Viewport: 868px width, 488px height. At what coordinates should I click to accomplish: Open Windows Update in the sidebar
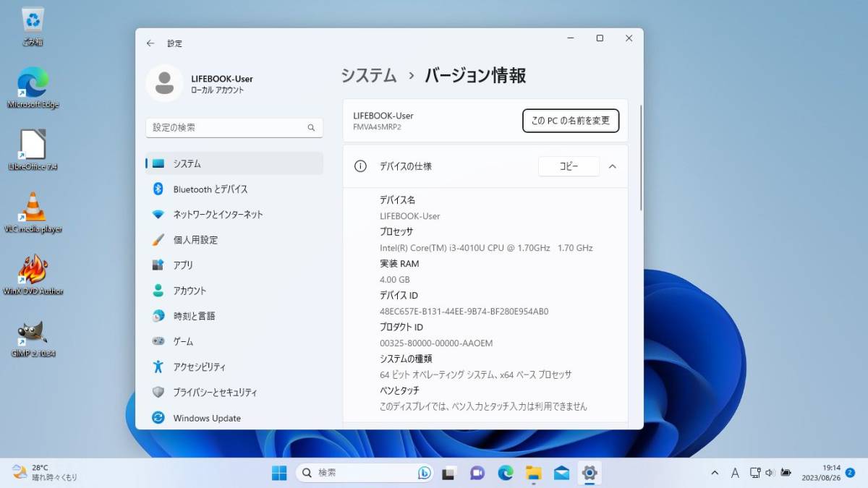(234, 418)
